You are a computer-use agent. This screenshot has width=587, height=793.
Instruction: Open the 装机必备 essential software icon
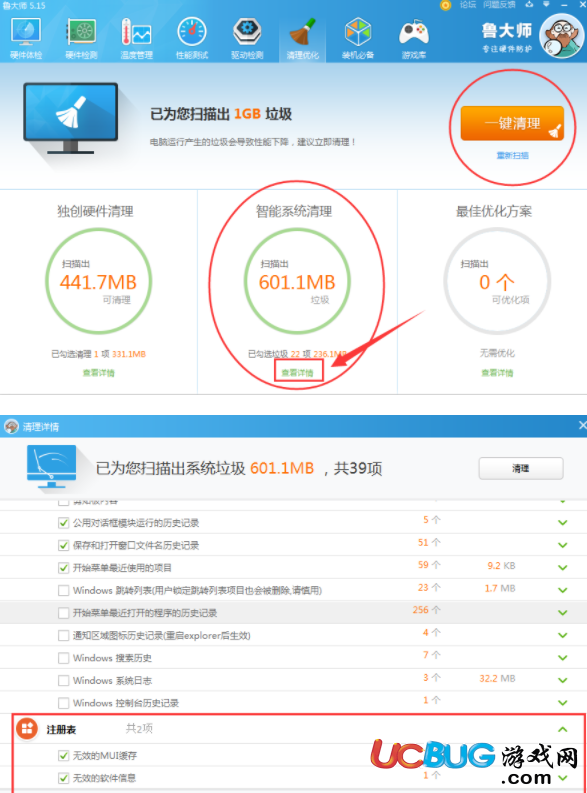pos(358,38)
